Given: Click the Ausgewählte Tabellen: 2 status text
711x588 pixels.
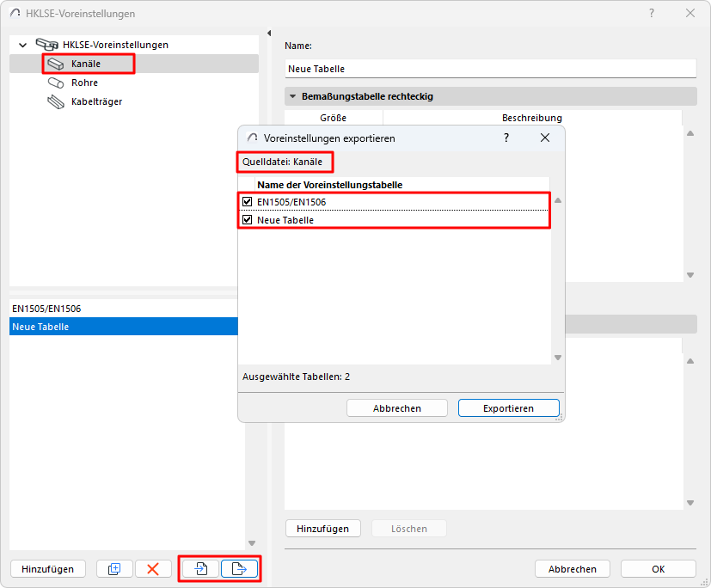Looking at the screenshot, I should pyautogui.click(x=296, y=377).
